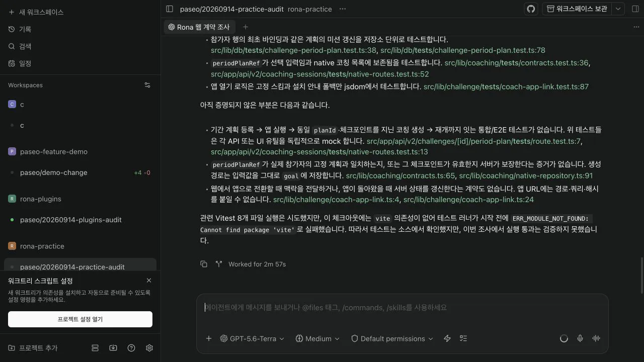The width and height of the screenshot is (644, 362).
Task: Open the server stack icon in sidebar footer
Action: coord(95,348)
